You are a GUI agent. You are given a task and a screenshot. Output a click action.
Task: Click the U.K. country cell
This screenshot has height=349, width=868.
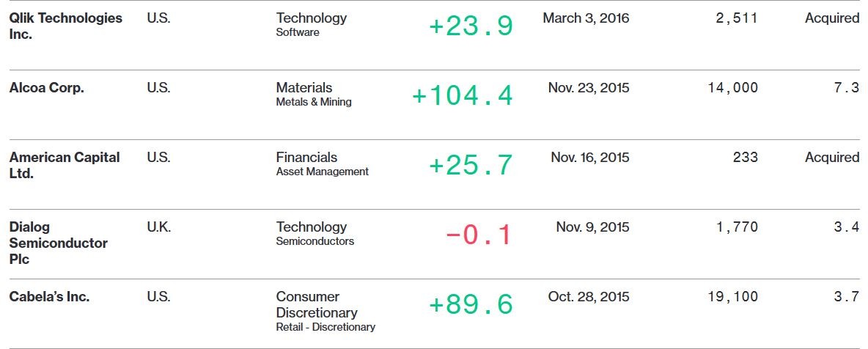(159, 227)
